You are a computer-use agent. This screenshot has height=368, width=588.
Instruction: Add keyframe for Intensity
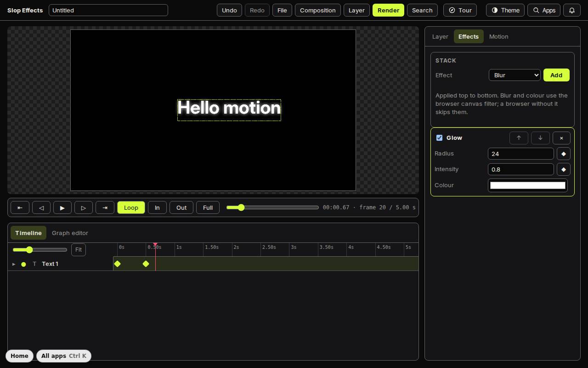(x=564, y=169)
